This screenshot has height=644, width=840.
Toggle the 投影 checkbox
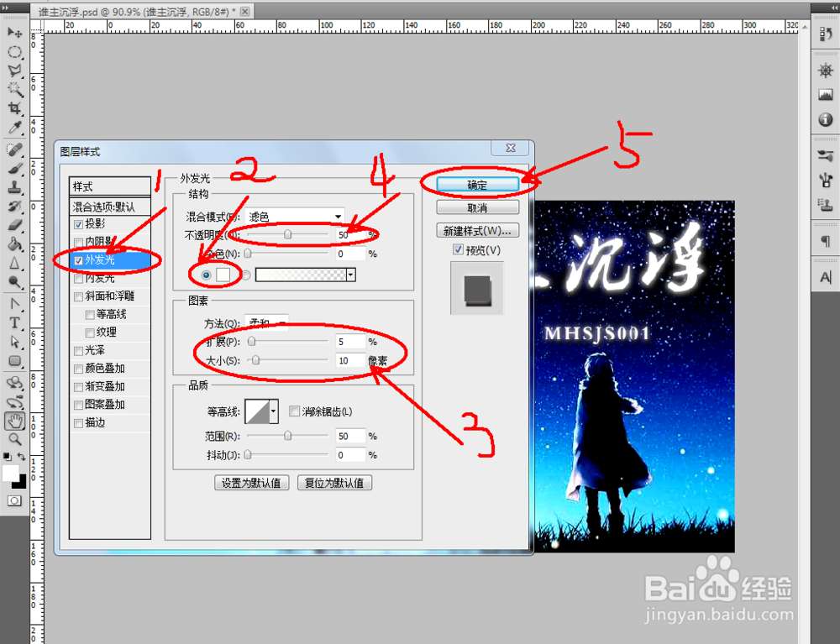tap(78, 224)
